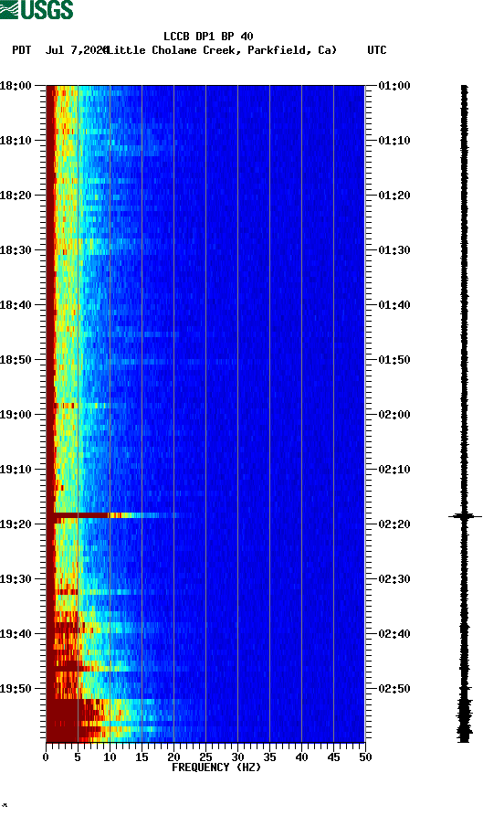
Task: Click the '02:40' UTC time label
Action: coord(394,633)
